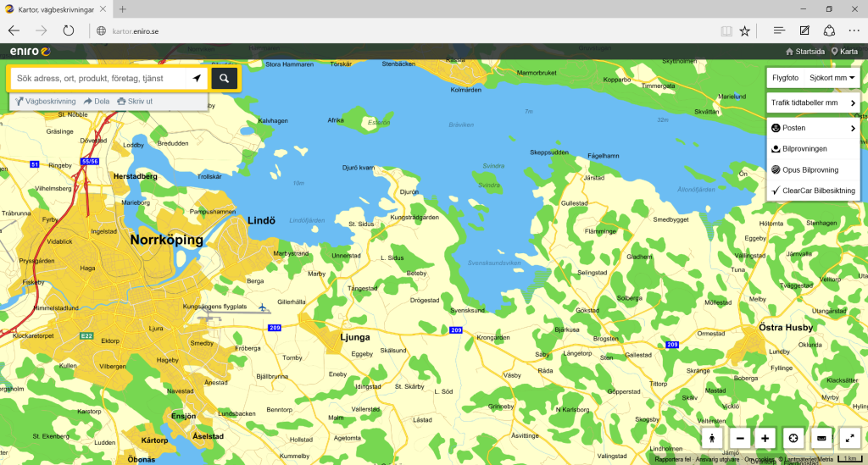Click the browser forward arrow

coord(41,31)
